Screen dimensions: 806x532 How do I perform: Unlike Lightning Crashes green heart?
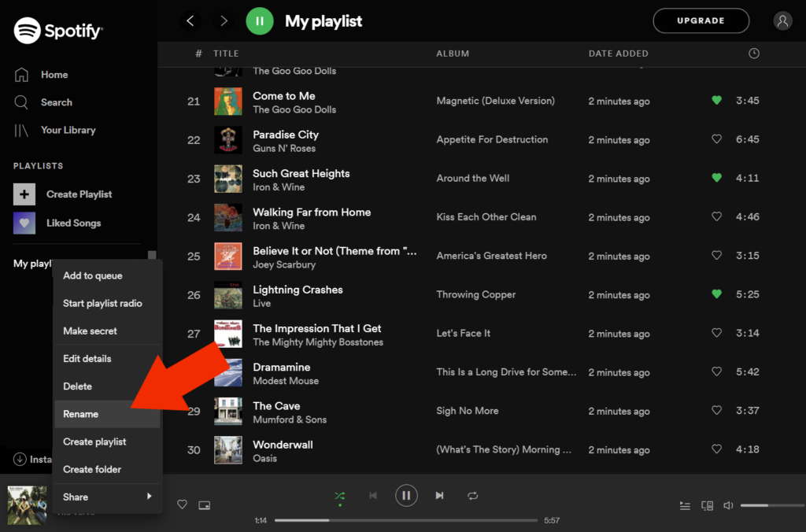pyautogui.click(x=716, y=294)
